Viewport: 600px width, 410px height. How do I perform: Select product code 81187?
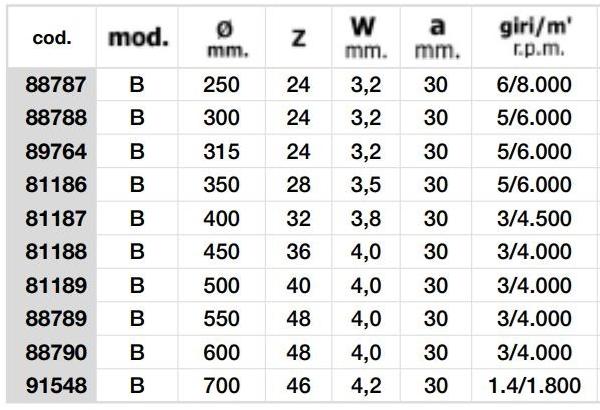[57, 218]
